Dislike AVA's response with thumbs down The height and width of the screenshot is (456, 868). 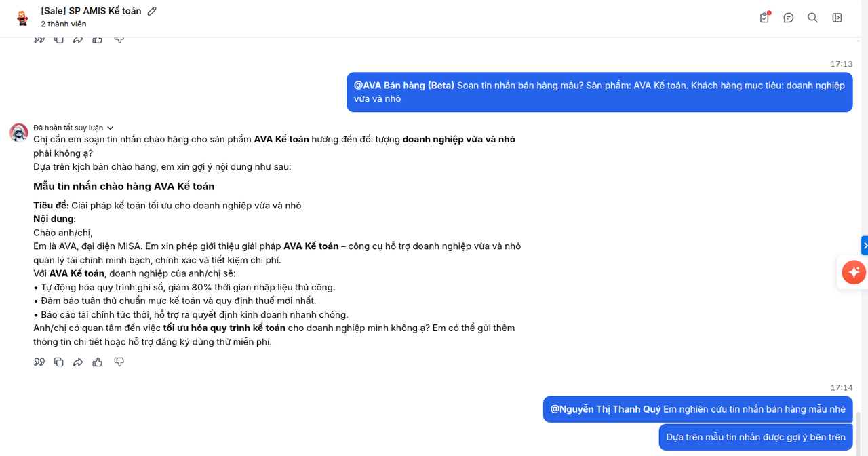coord(119,362)
